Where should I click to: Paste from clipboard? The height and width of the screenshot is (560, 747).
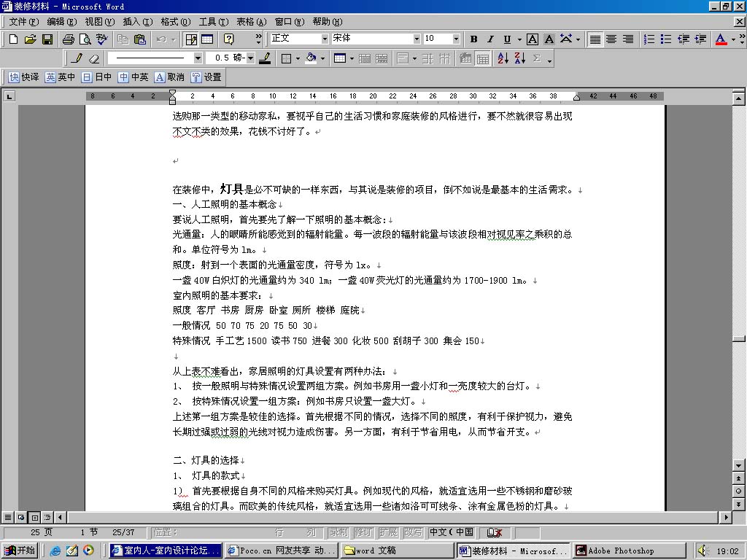(139, 39)
